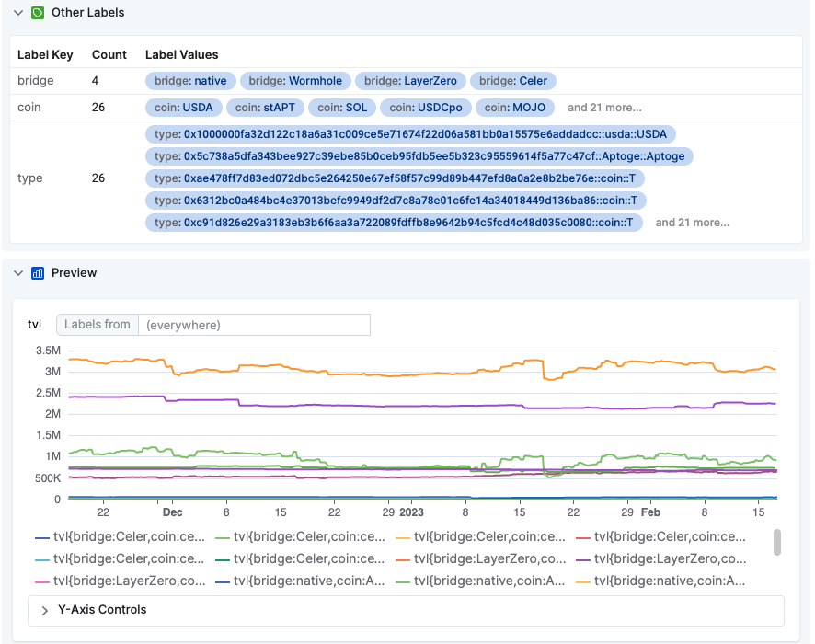815x644 pixels.
Task: Click the green Other Labels tag icon
Action: [x=38, y=13]
